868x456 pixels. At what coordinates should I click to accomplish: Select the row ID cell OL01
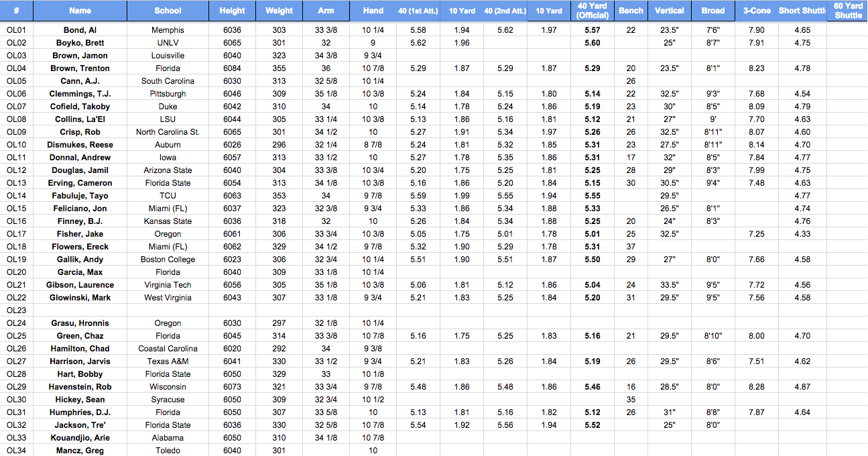point(16,30)
